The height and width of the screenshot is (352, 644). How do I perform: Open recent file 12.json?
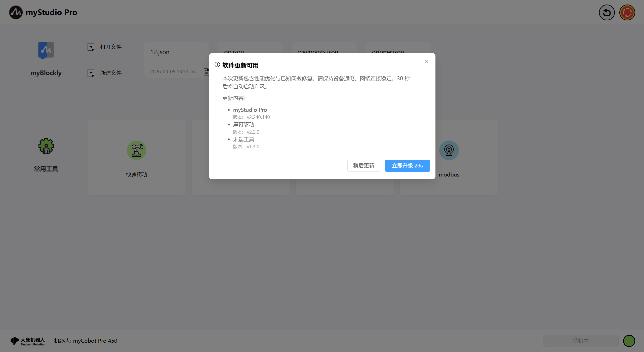click(160, 52)
